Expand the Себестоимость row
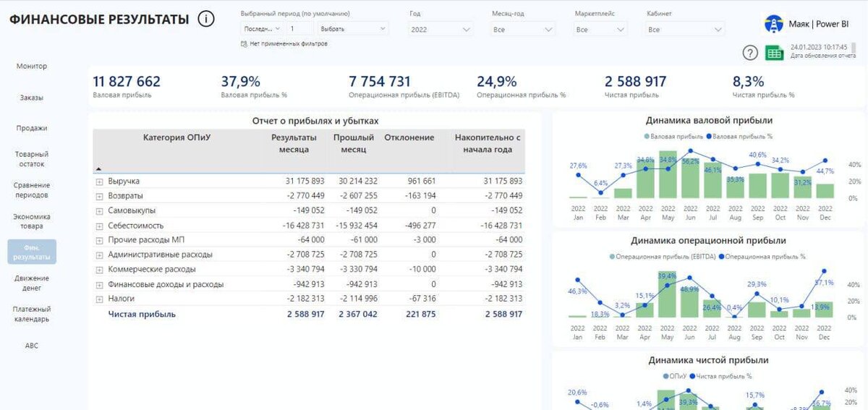This screenshot has height=410, width=868. click(100, 226)
